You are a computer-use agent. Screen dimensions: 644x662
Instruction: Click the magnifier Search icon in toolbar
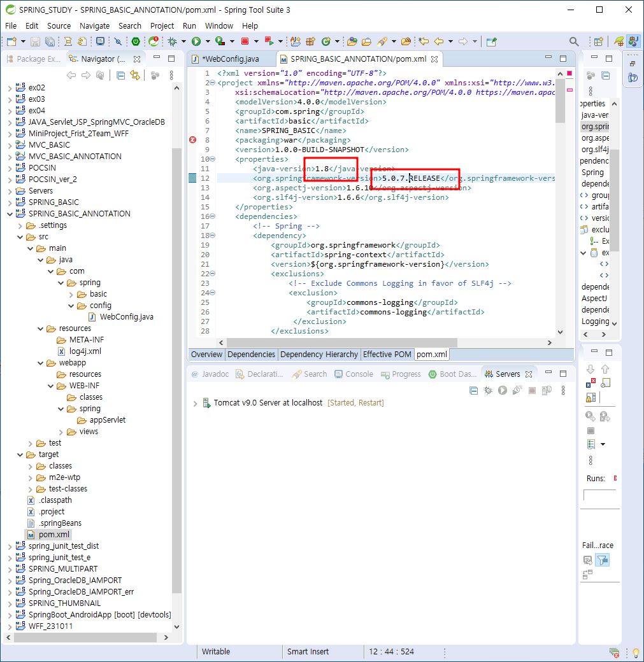coord(574,41)
